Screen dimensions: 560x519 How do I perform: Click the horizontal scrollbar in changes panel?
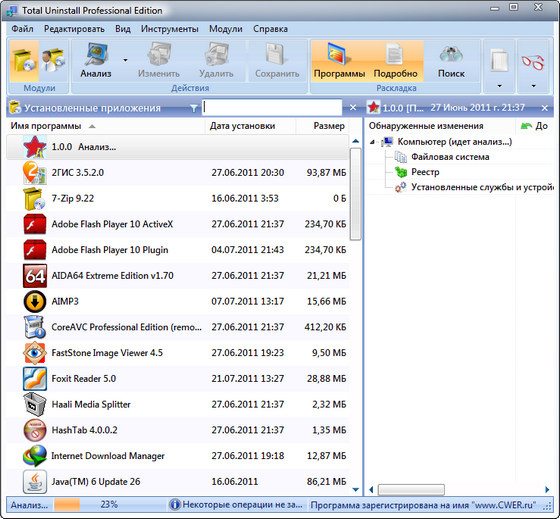(411, 489)
